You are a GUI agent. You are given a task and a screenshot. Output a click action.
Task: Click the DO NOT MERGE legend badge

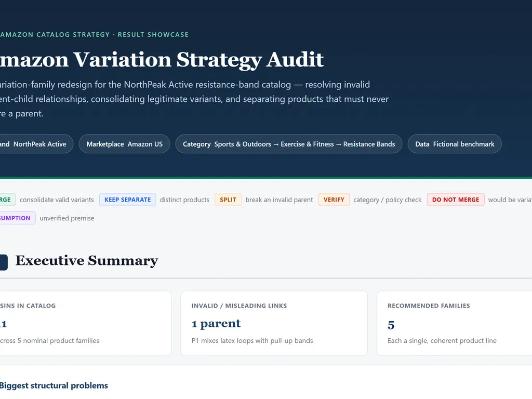coord(456,199)
